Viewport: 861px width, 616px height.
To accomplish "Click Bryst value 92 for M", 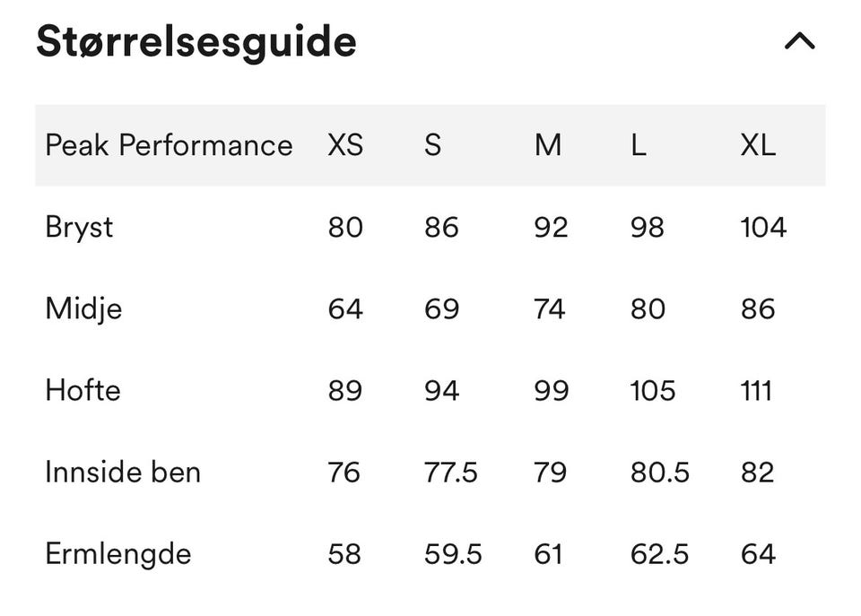I will (x=551, y=227).
